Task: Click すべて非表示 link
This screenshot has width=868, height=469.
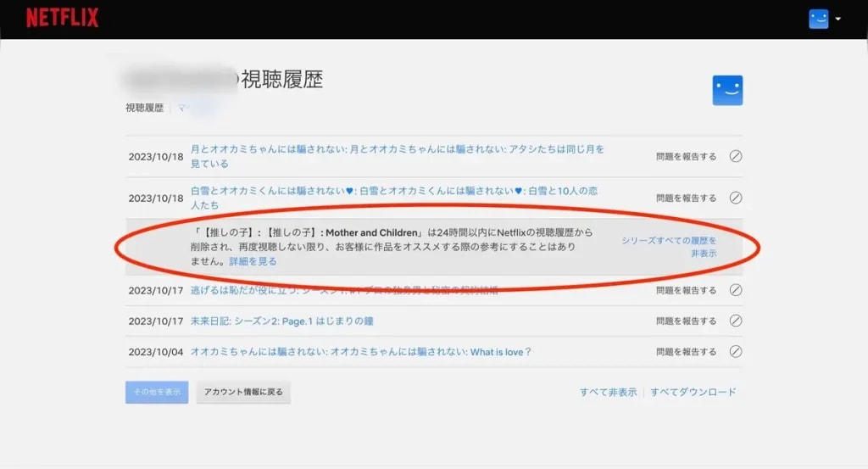Action: 608,392
